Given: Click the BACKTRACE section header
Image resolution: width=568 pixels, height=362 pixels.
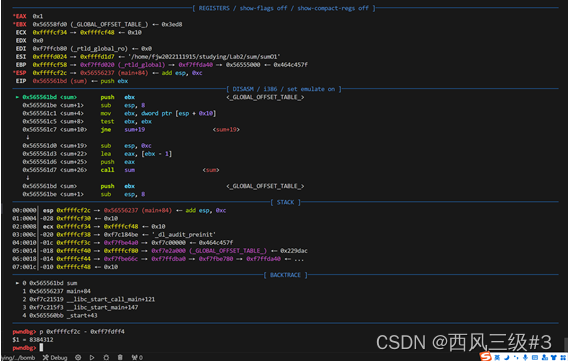Looking at the screenshot, I should coord(285,275).
